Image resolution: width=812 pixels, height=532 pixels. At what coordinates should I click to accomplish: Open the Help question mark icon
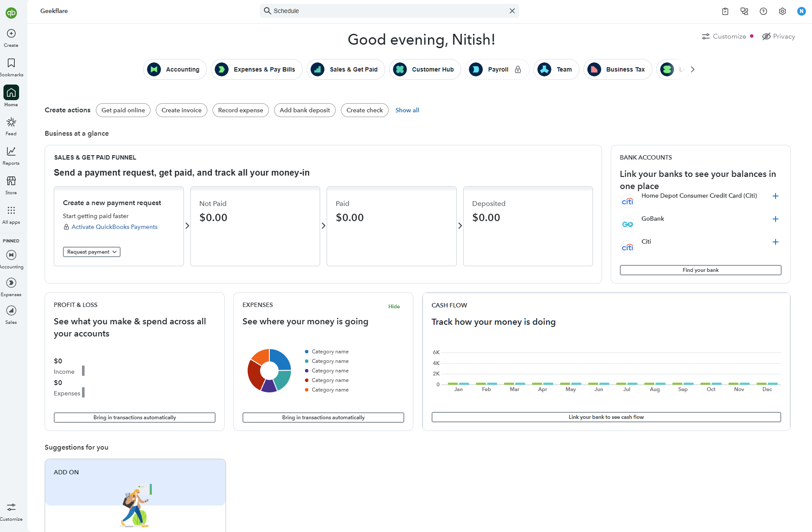point(763,11)
